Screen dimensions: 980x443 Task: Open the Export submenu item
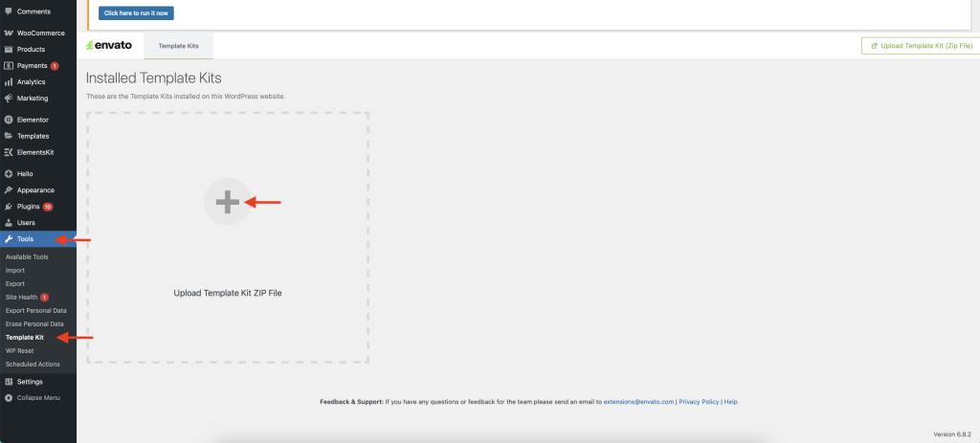pyautogui.click(x=15, y=283)
